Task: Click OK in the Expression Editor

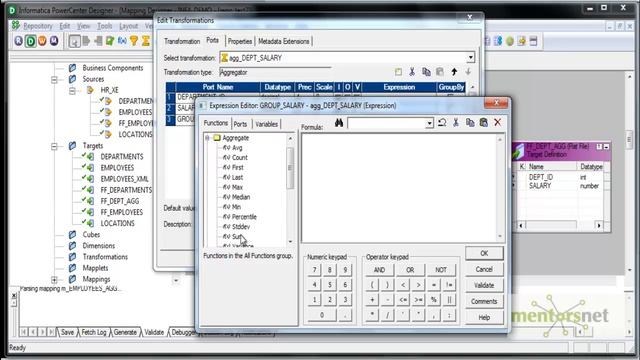Action: coord(484,253)
